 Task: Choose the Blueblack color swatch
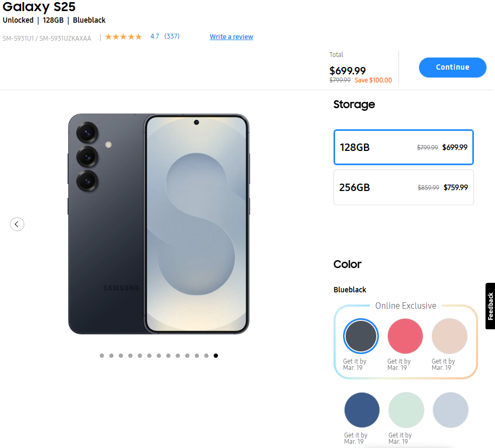point(360,336)
